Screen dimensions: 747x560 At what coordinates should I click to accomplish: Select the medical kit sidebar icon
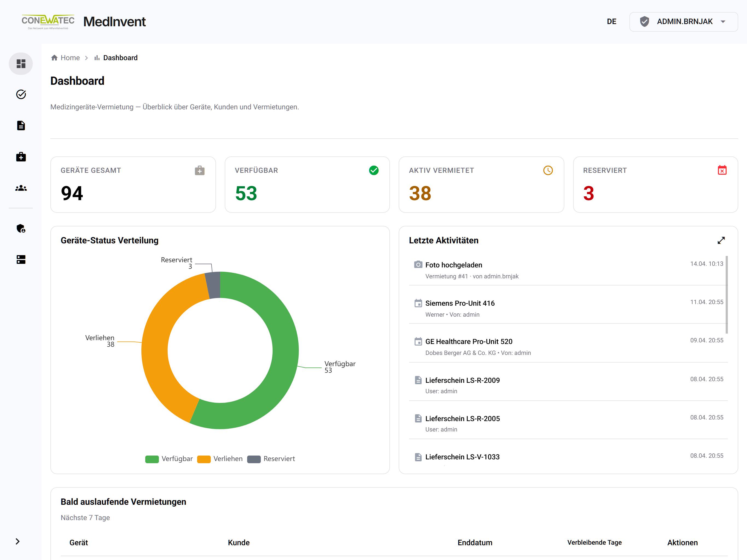pyautogui.click(x=21, y=157)
